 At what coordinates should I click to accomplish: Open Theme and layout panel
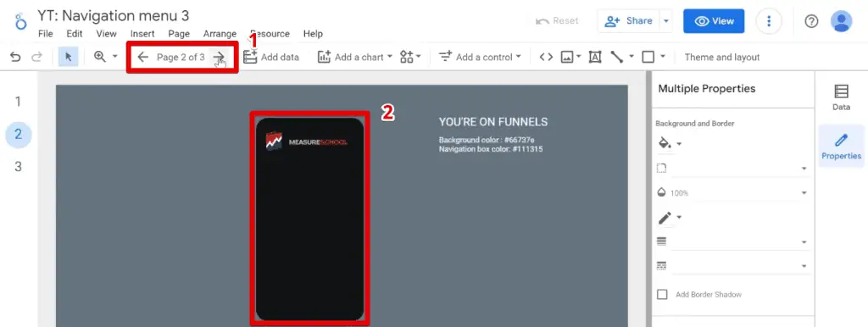point(722,57)
